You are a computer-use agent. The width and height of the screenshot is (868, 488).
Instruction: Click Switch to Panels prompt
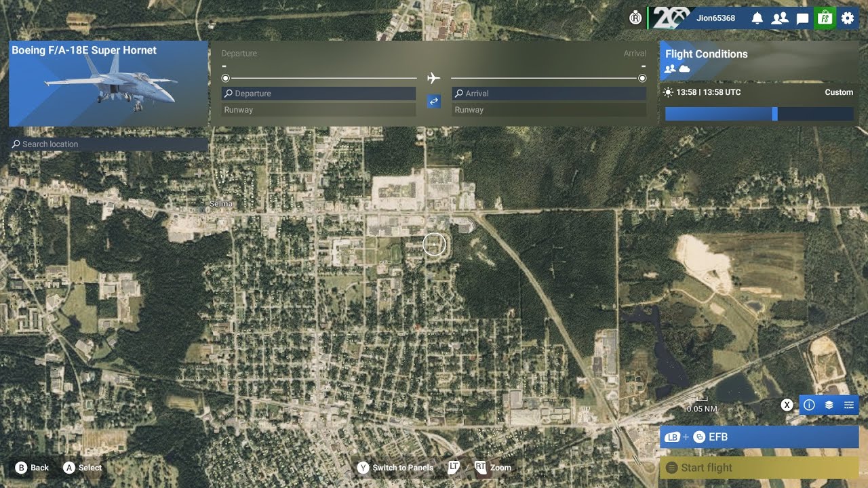(x=395, y=468)
